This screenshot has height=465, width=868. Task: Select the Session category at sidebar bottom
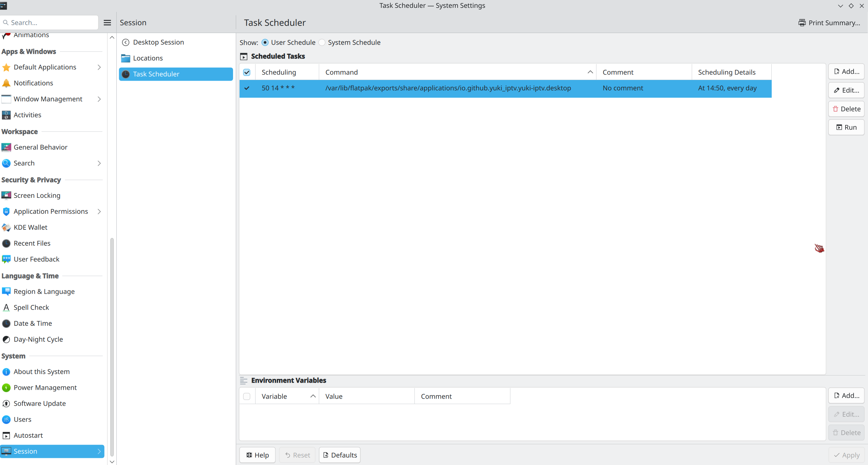[26, 451]
